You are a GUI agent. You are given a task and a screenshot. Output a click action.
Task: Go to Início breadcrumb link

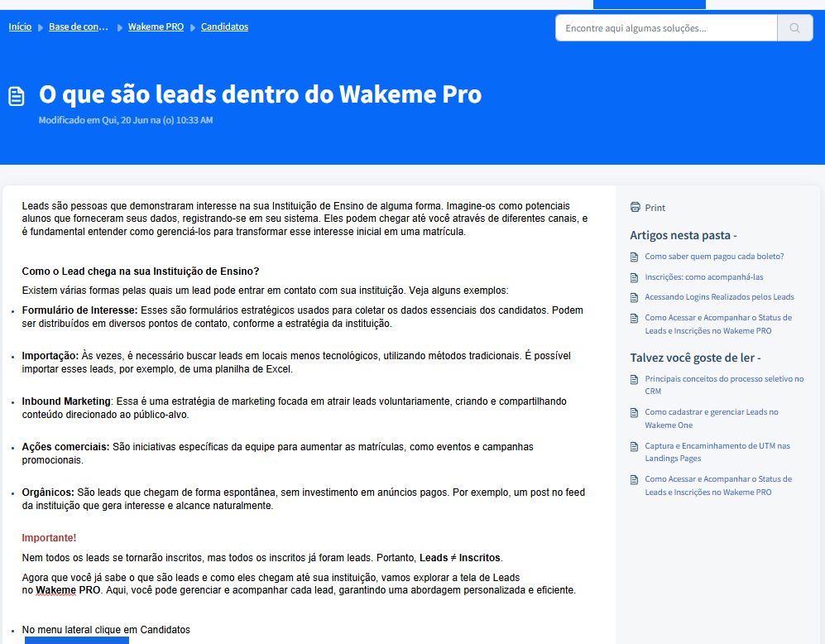point(20,26)
